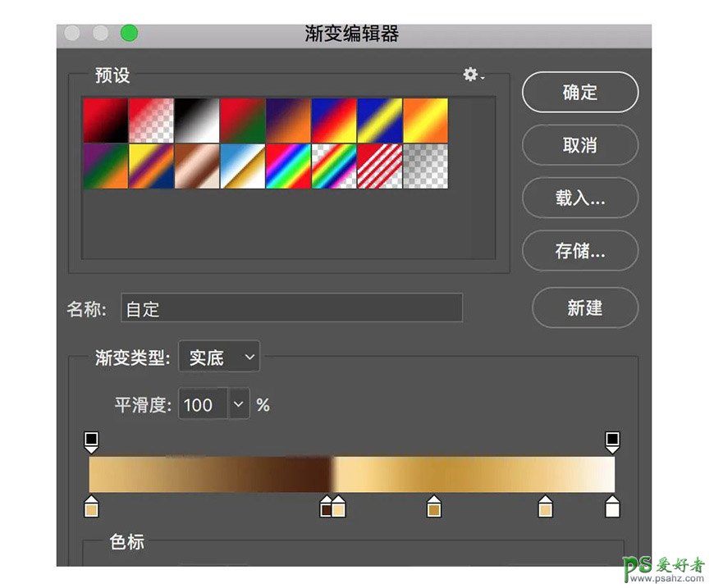Expand the 平滑度 value dropdown arrow
The image size is (714, 588).
point(239,403)
